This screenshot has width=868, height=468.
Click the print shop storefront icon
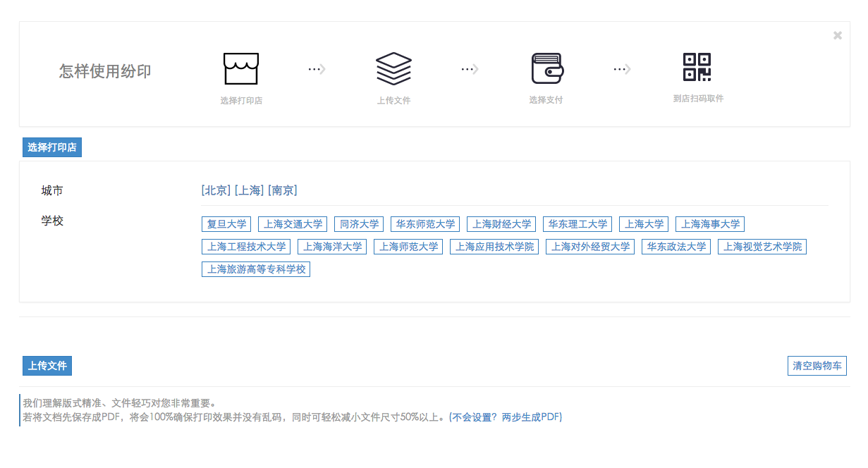pyautogui.click(x=241, y=69)
